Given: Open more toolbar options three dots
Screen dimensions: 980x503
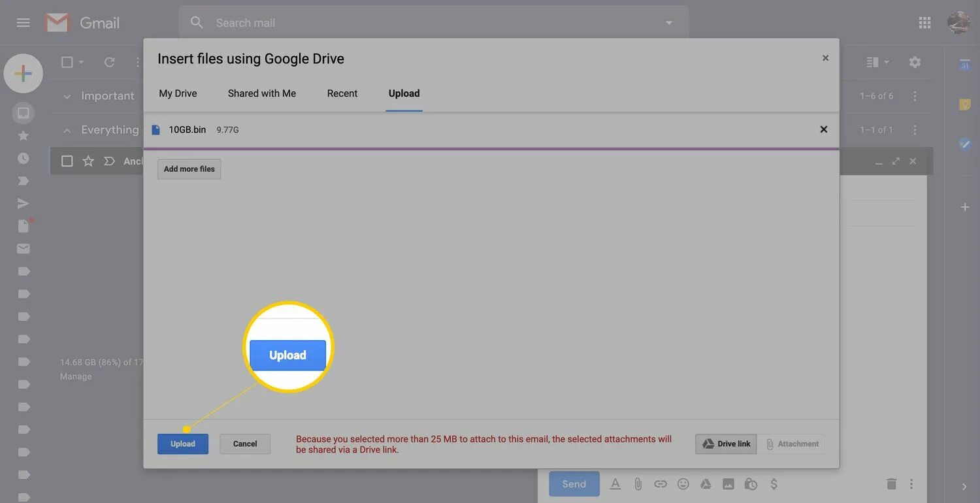Looking at the screenshot, I should (x=137, y=62).
